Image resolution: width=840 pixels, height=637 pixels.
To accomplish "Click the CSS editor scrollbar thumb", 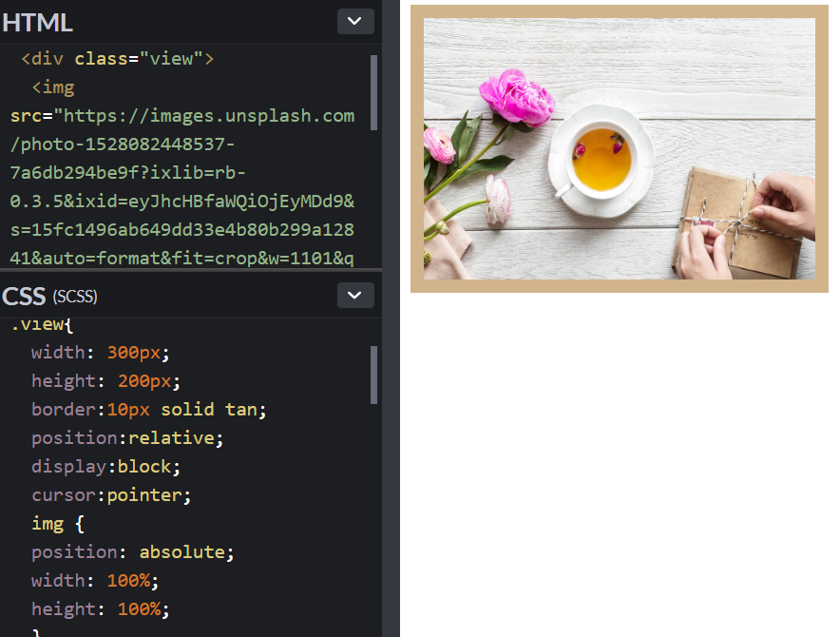I will [x=374, y=375].
